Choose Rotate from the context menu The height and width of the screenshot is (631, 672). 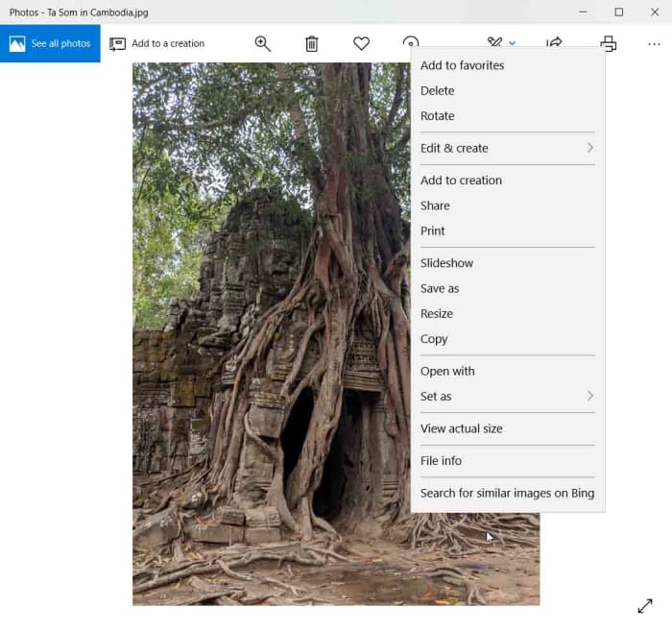(508, 116)
